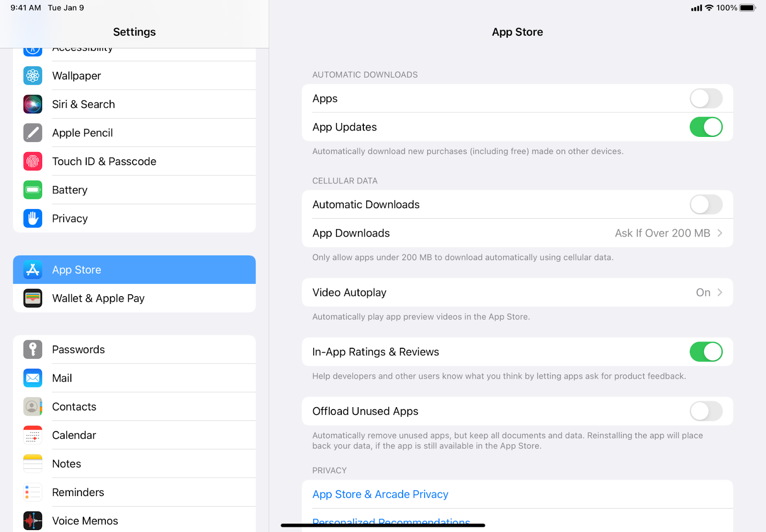Click the Wallet & Apple Pay icon
Image resolution: width=766 pixels, height=532 pixels.
(33, 298)
